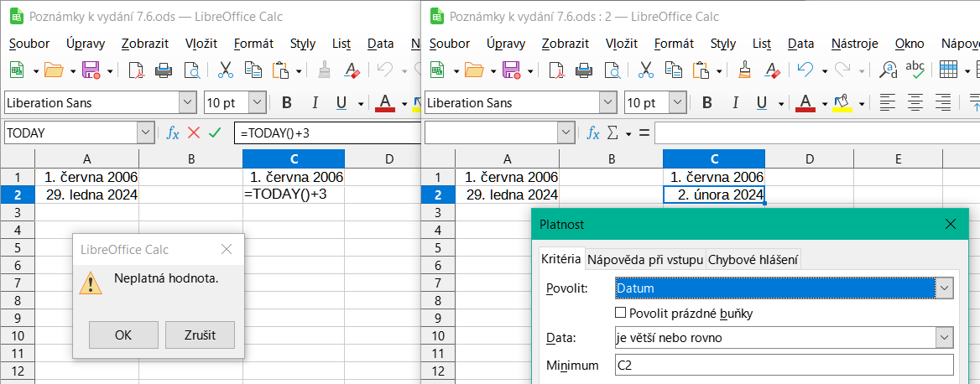Enable the "Povolit prázdné buňky" checkbox

coord(621,313)
